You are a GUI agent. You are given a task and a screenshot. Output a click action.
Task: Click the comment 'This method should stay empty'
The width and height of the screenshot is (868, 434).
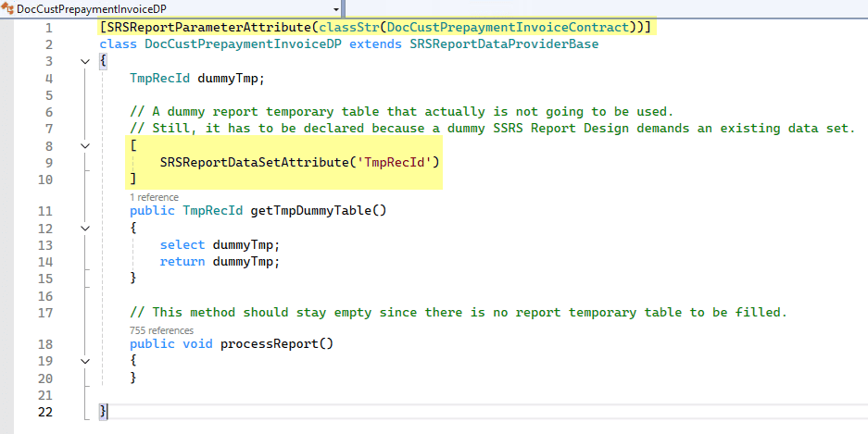click(459, 313)
